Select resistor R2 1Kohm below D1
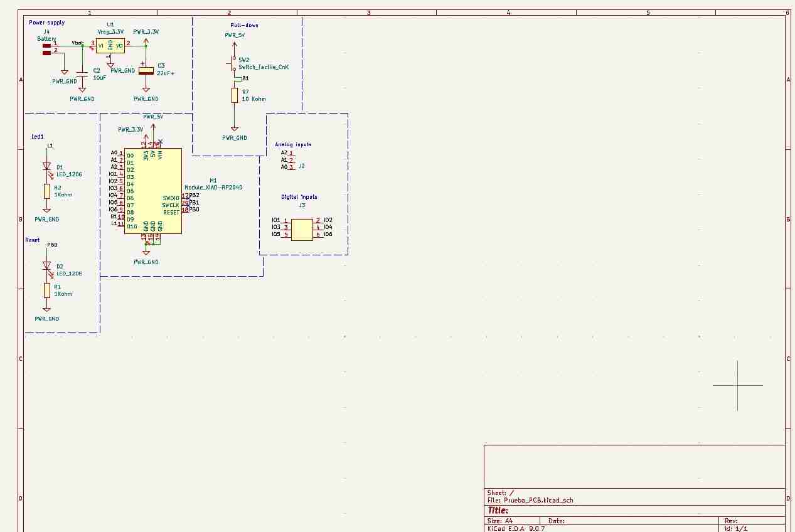The height and width of the screenshot is (532, 795). click(x=46, y=190)
